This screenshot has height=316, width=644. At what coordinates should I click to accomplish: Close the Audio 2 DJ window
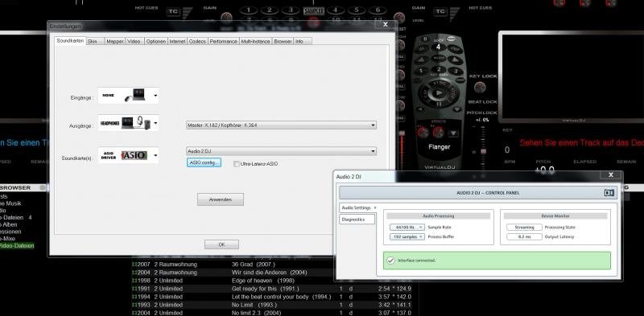pyautogui.click(x=611, y=175)
